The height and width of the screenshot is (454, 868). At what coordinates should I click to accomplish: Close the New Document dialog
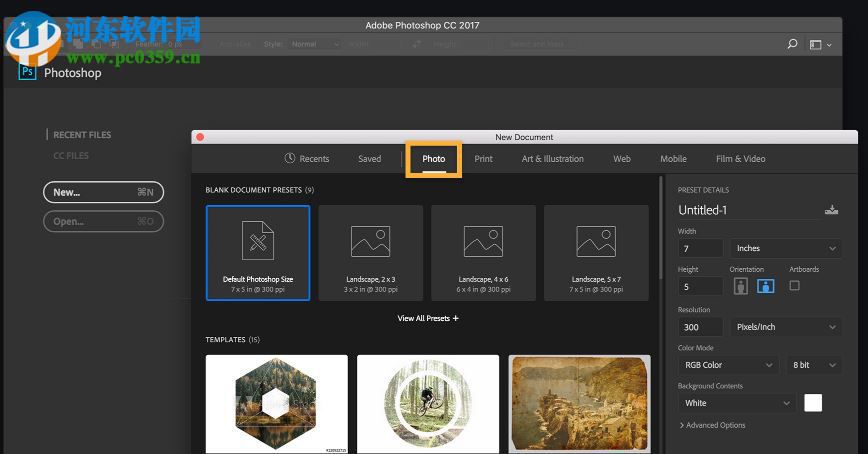[200, 137]
